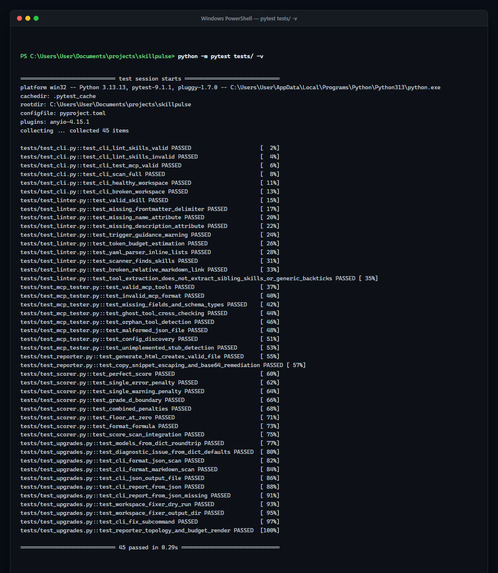Click the test_single_error_penalty line

click(x=150, y=383)
